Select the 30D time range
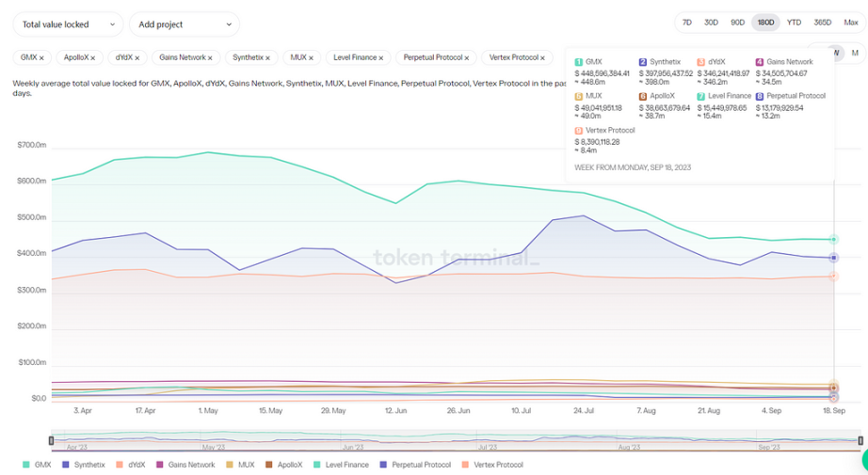The height and width of the screenshot is (475, 868). click(712, 23)
